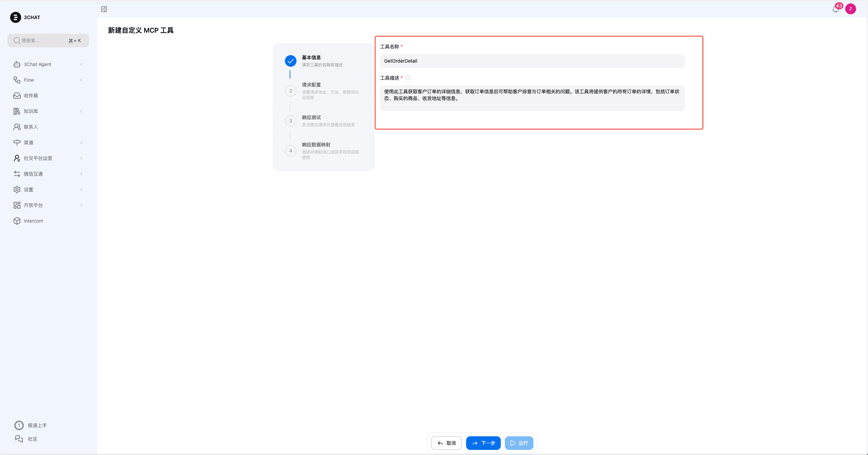Image resolution: width=868 pixels, height=455 pixels.
Task: Open the 联系人 contacts icon
Action: 17,127
